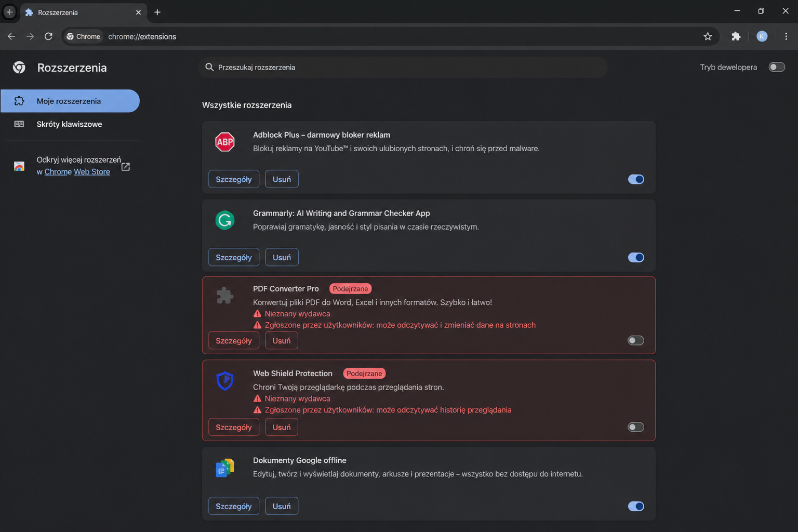Open a new tab with plus button
The image size is (798, 532).
[157, 12]
